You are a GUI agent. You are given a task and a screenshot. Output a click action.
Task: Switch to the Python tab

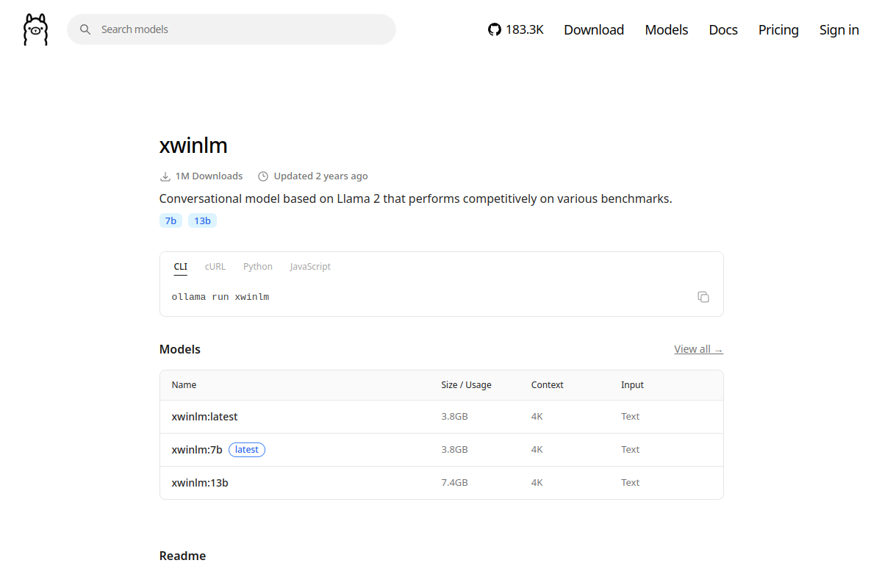tap(258, 267)
